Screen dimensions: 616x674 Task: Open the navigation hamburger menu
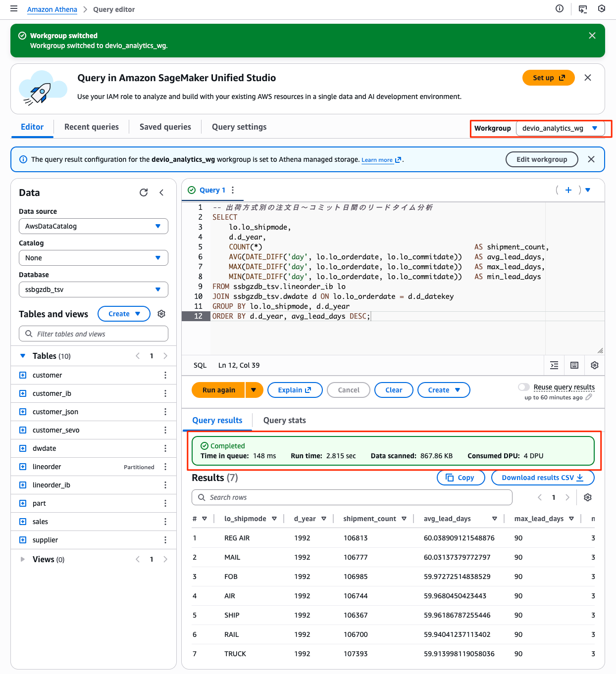coord(14,9)
